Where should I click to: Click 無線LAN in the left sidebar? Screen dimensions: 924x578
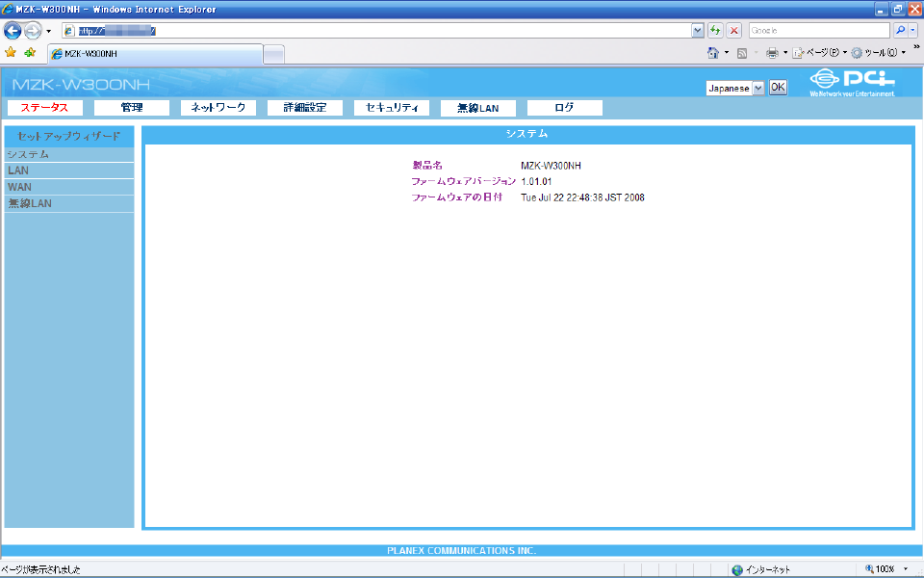click(x=69, y=203)
